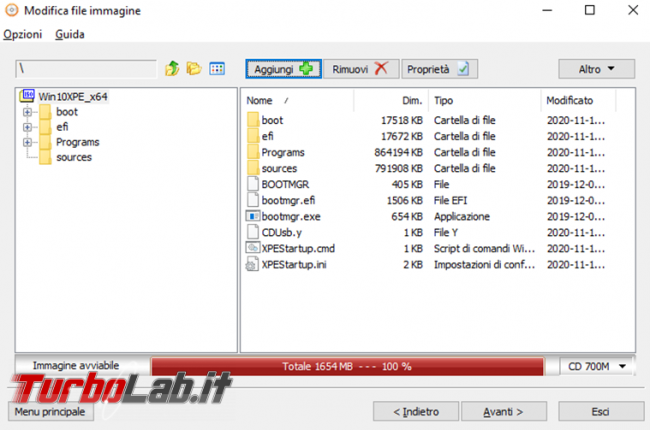Click the BOOTMGR file icon
The width and height of the screenshot is (650, 430).
[x=253, y=184]
